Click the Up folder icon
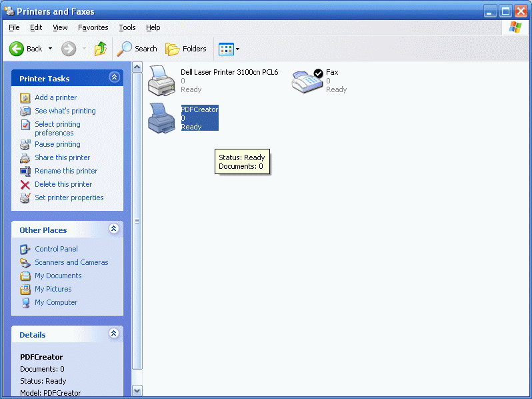532x399 pixels. (x=101, y=49)
